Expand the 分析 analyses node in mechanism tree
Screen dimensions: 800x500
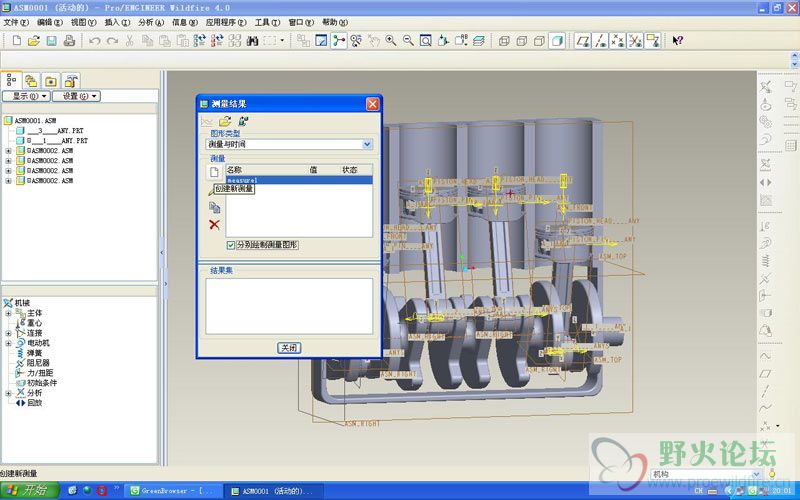8,393
